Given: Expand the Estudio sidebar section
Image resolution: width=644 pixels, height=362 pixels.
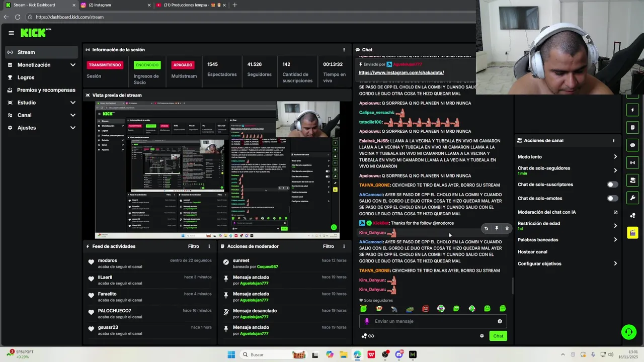Looking at the screenshot, I should click(42, 103).
